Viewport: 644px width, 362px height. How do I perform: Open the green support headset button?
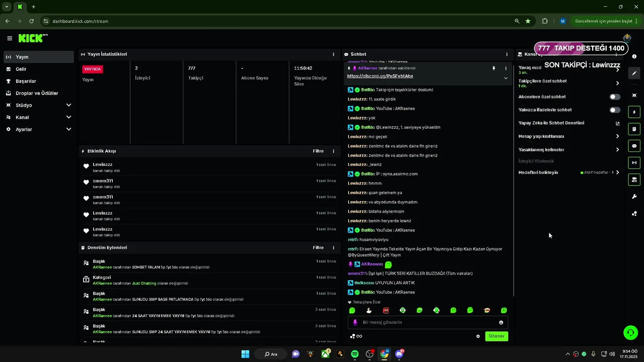pyautogui.click(x=630, y=332)
